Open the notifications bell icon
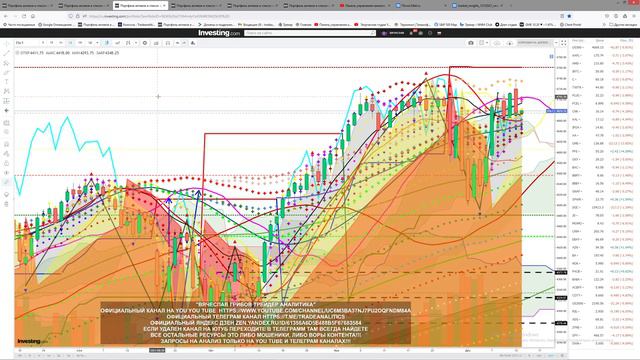This screenshot has width=640, height=360. 411,33
